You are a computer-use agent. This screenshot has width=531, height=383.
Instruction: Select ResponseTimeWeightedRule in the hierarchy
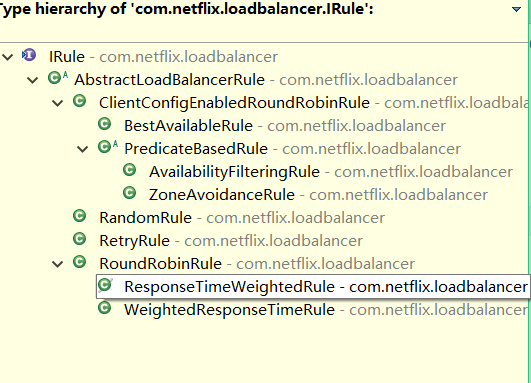(313, 287)
